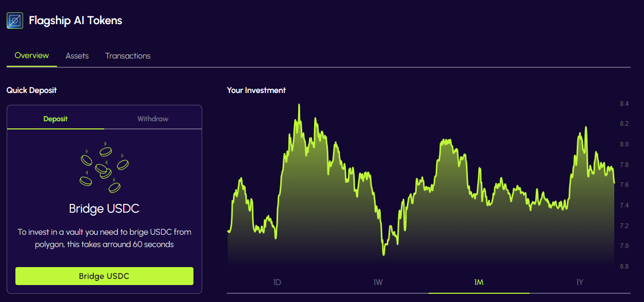Select the Deposit tab in Quick Deposit
644x302 pixels.
(x=55, y=119)
